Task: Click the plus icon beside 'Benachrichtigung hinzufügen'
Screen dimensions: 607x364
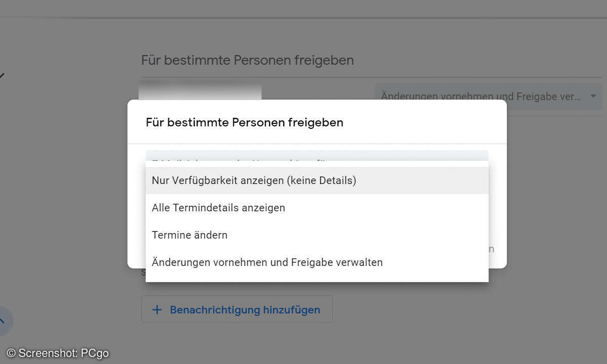Action: pyautogui.click(x=157, y=309)
